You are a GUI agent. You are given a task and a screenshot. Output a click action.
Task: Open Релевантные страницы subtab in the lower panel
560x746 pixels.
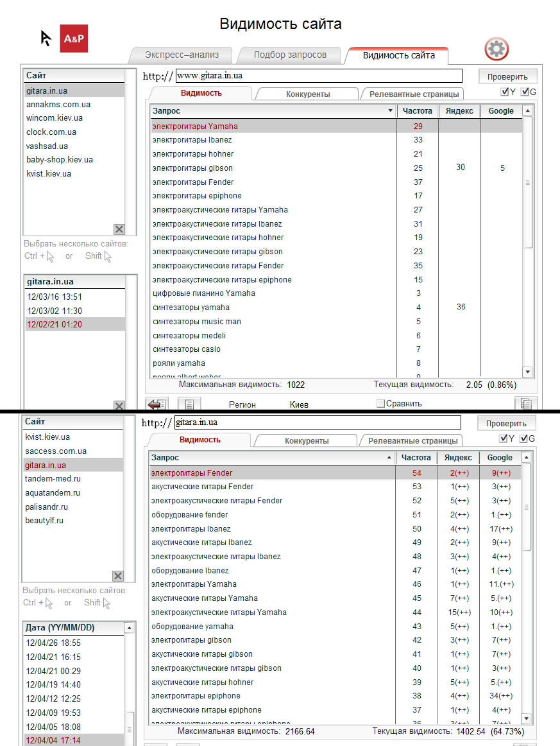(x=412, y=441)
